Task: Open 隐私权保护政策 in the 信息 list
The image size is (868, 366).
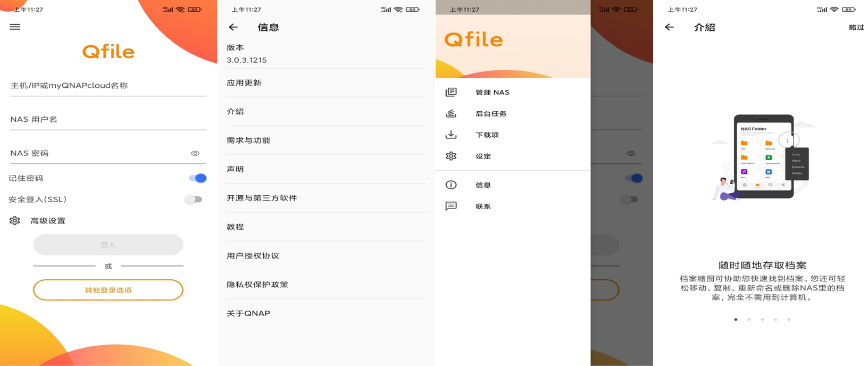Action: (326, 285)
